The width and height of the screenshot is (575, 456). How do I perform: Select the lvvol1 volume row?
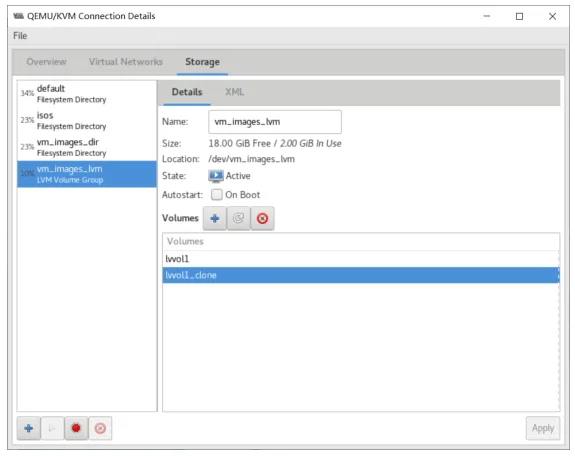pyautogui.click(x=361, y=259)
